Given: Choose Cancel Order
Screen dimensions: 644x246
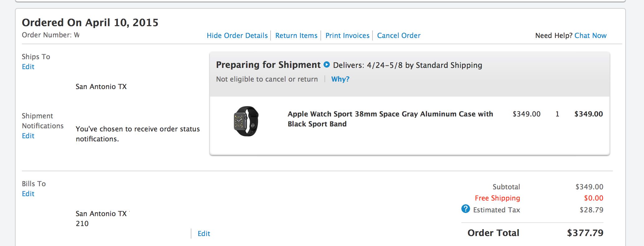Looking at the screenshot, I should click(399, 35).
